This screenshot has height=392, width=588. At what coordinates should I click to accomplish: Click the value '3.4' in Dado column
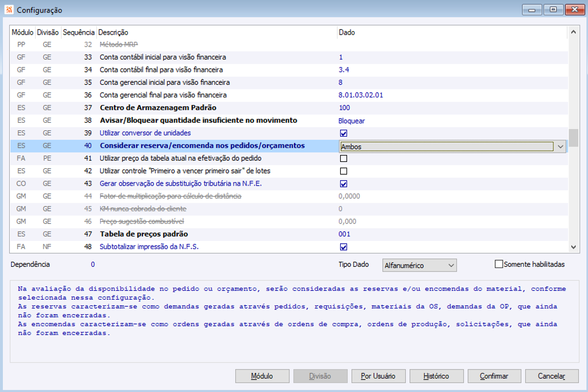344,70
